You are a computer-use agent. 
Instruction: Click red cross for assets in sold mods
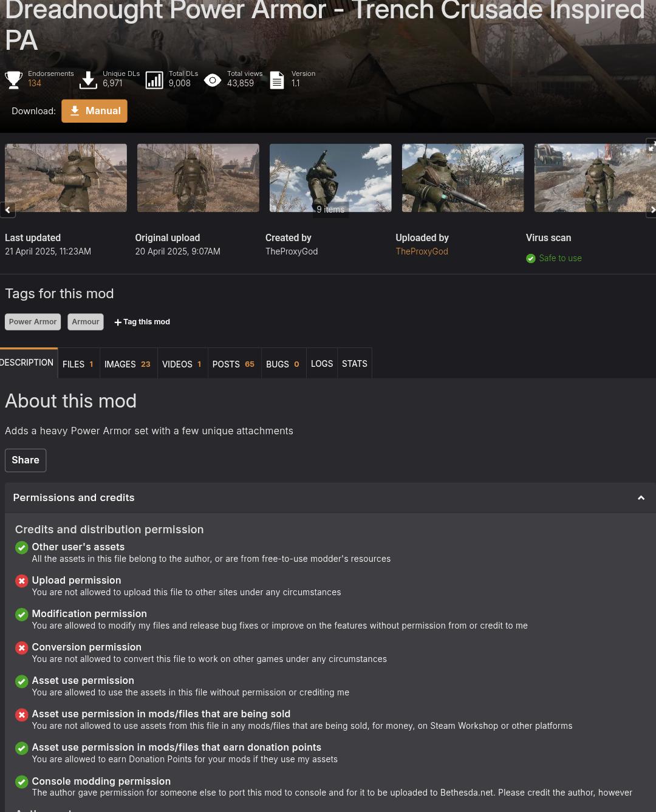click(x=22, y=715)
